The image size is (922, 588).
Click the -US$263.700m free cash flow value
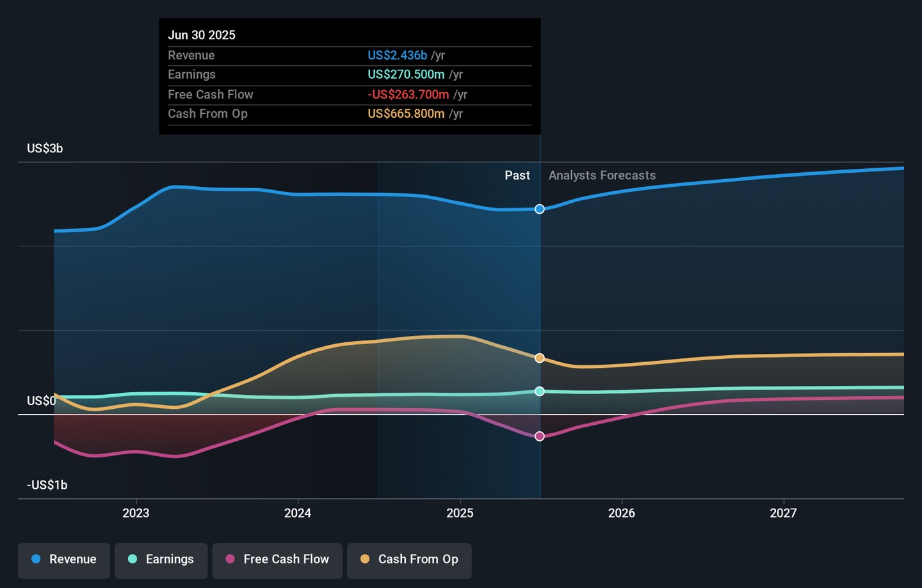click(408, 95)
